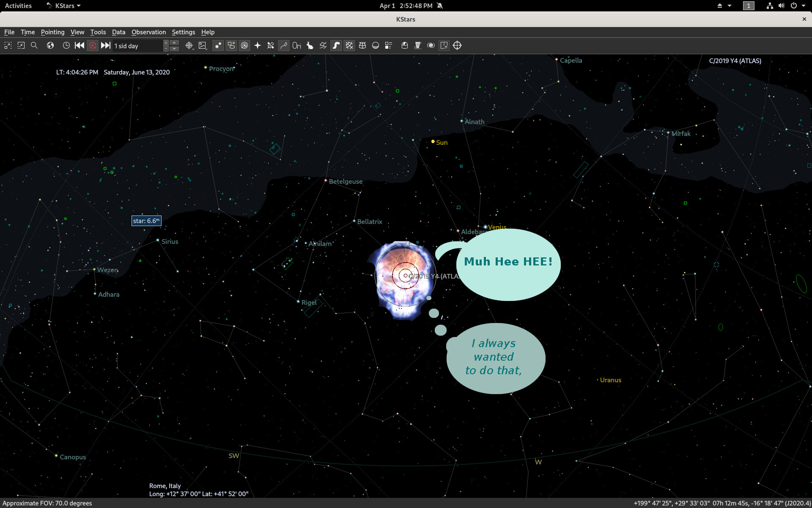Open the View menu
The image size is (812, 508).
pyautogui.click(x=77, y=32)
